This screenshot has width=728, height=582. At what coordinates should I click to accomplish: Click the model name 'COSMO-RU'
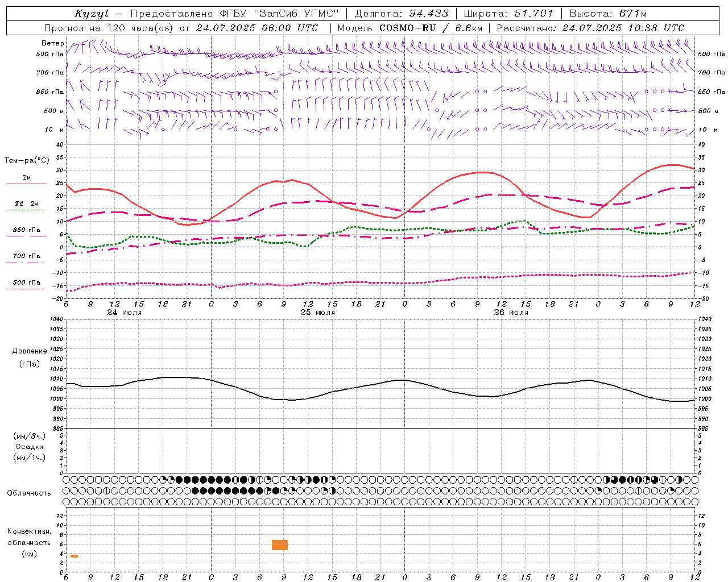408,28
